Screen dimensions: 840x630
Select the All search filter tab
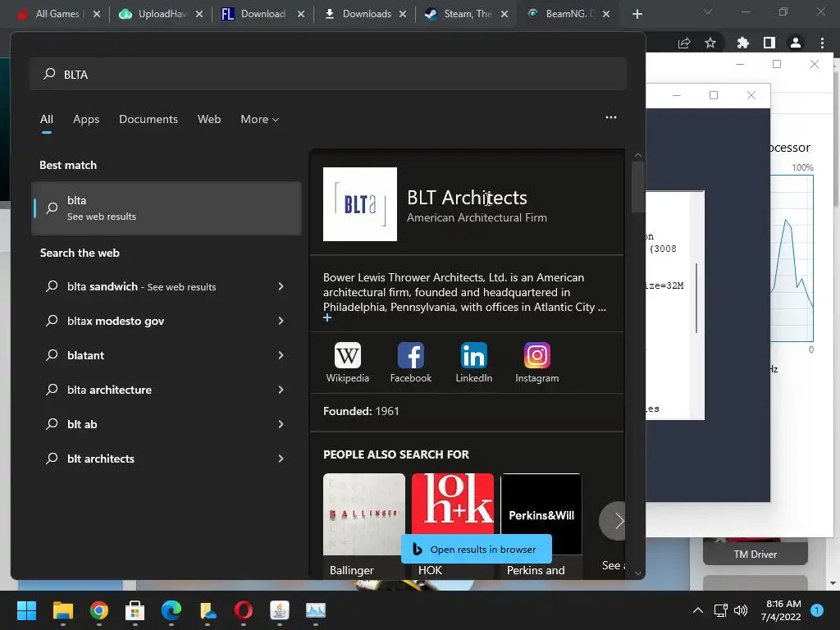(x=47, y=119)
